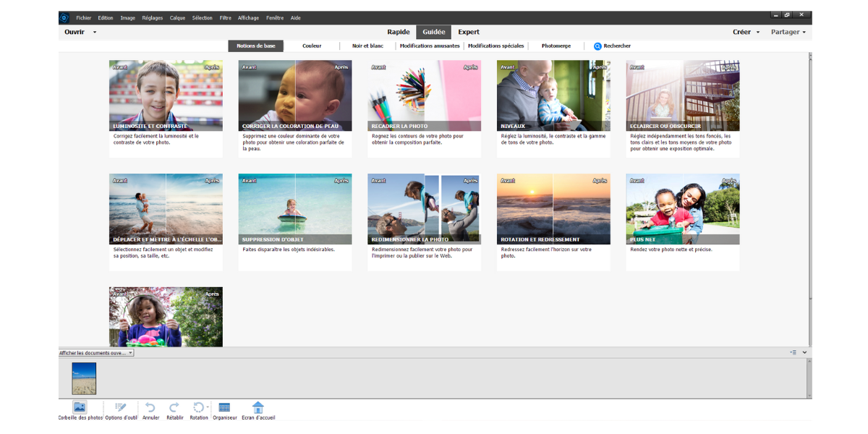Open the Réglages menu
Screen dimensions: 868x434
pyautogui.click(x=153, y=17)
